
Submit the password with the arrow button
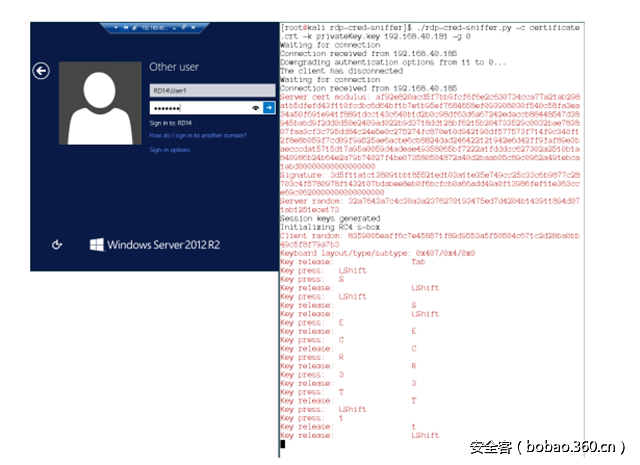pos(269,108)
